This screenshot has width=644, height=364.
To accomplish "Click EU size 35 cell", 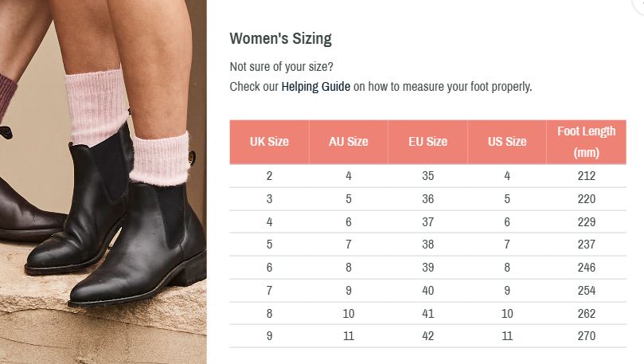I will 427,176.
